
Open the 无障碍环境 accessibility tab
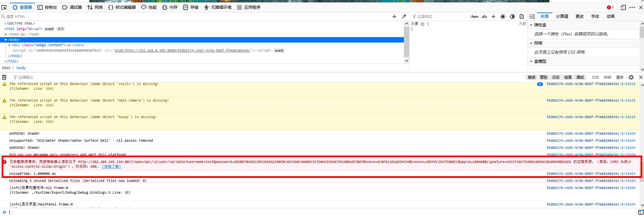[218, 7]
